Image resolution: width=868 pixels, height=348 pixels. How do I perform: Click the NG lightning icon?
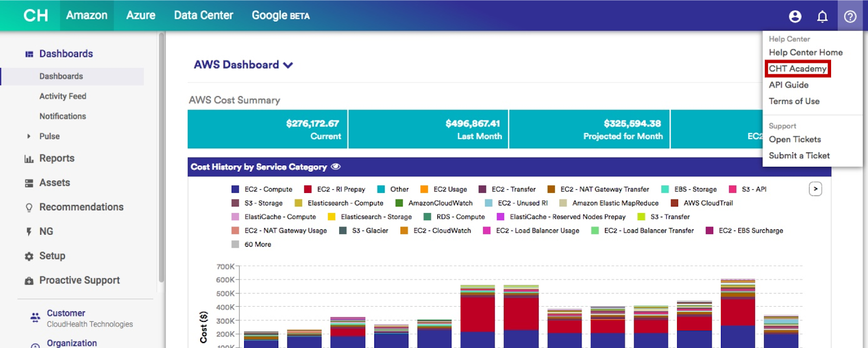pos(29,232)
